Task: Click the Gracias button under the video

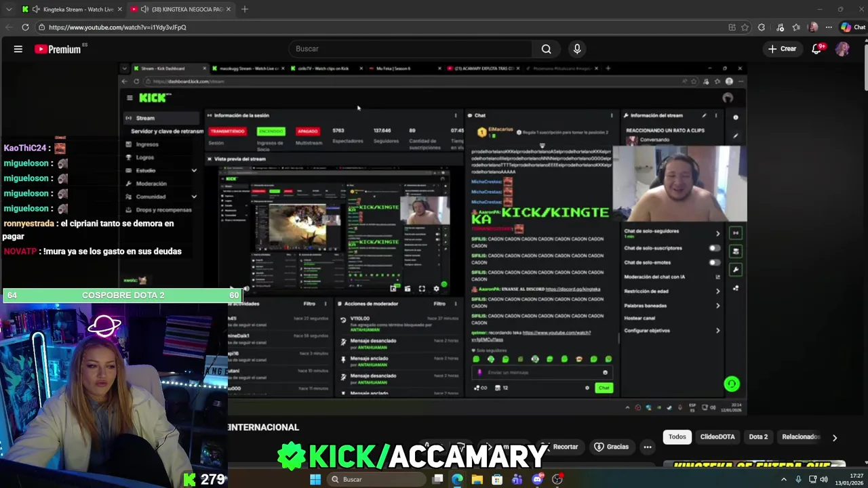Action: [612, 447]
